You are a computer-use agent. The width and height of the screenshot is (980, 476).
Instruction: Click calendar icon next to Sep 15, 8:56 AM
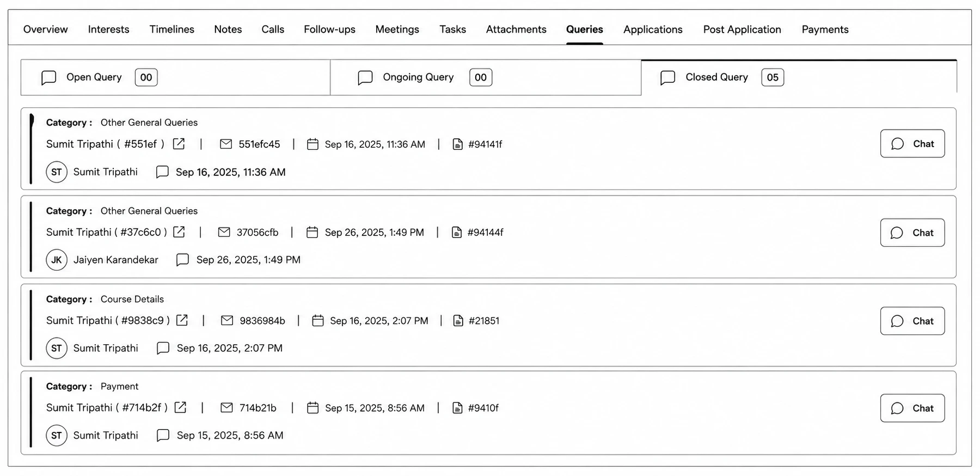pos(313,407)
